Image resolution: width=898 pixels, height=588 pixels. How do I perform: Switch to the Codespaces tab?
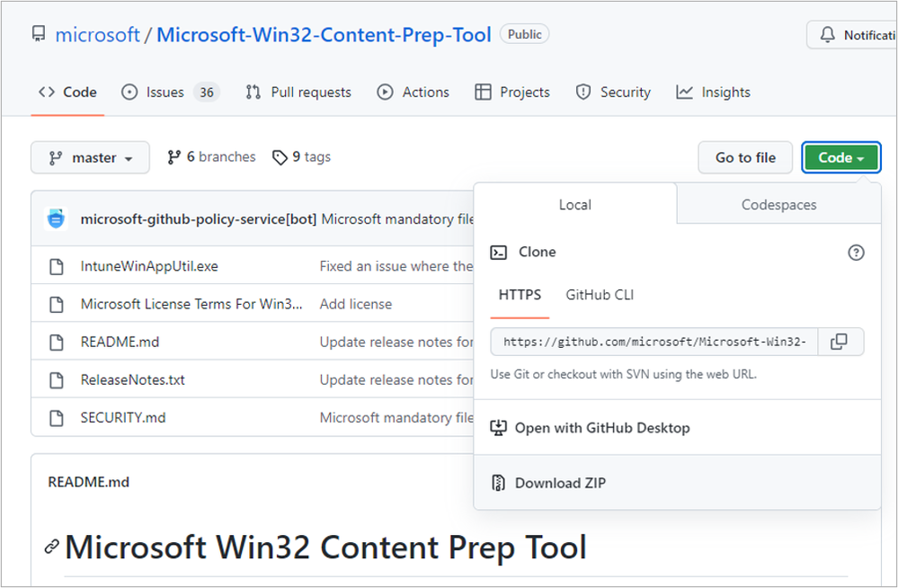tap(778, 205)
